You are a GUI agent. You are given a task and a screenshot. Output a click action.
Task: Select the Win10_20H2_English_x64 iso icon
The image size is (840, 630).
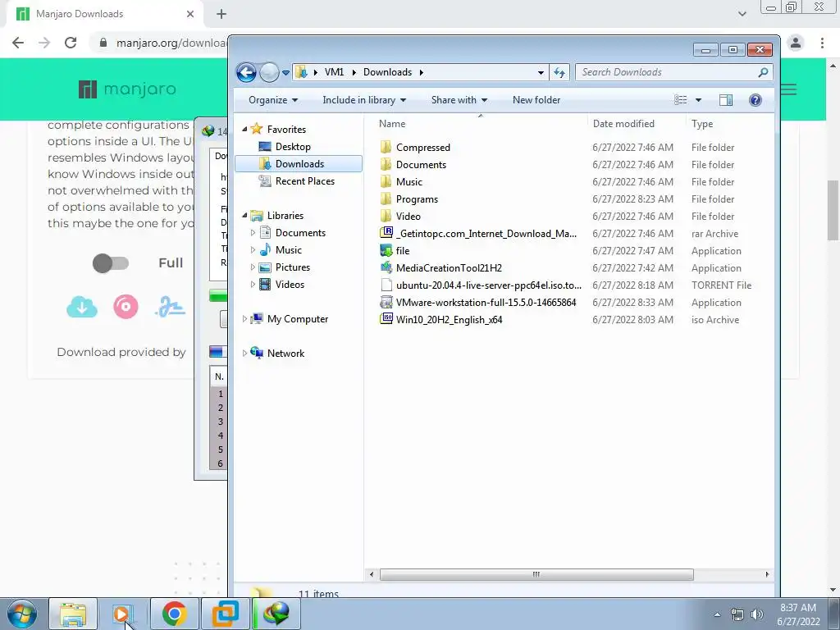tap(386, 319)
